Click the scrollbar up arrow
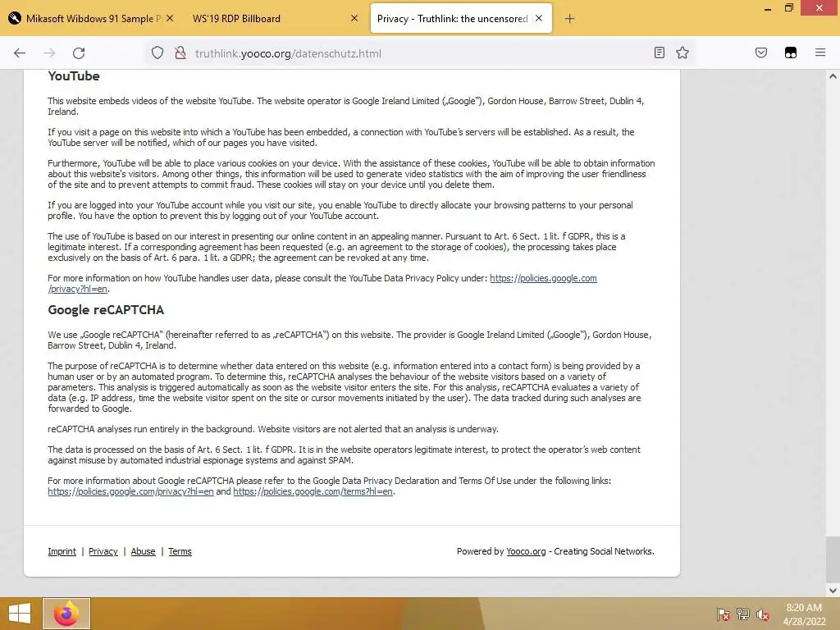The width and height of the screenshot is (840, 630). click(833, 76)
